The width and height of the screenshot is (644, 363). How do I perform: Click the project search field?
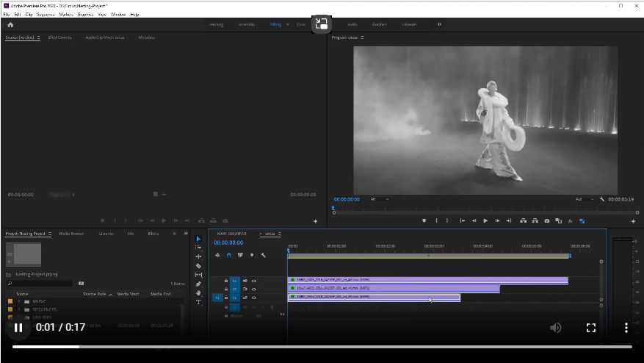(x=39, y=283)
